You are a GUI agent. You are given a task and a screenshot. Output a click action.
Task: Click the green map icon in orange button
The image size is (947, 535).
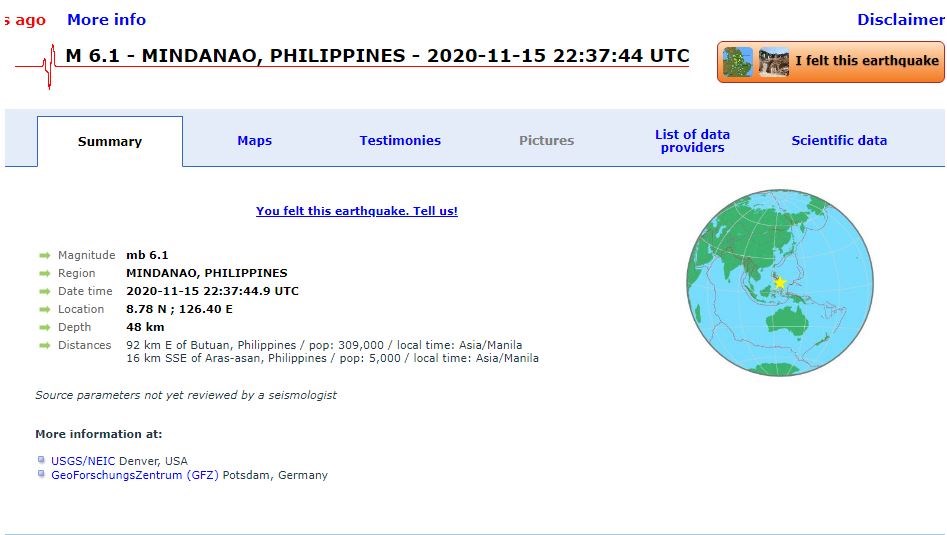(738, 62)
